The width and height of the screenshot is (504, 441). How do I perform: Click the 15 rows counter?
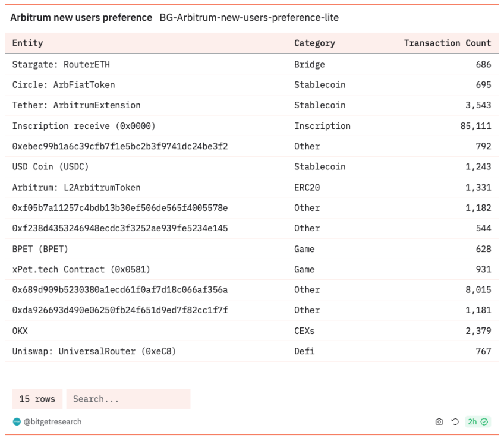37,399
